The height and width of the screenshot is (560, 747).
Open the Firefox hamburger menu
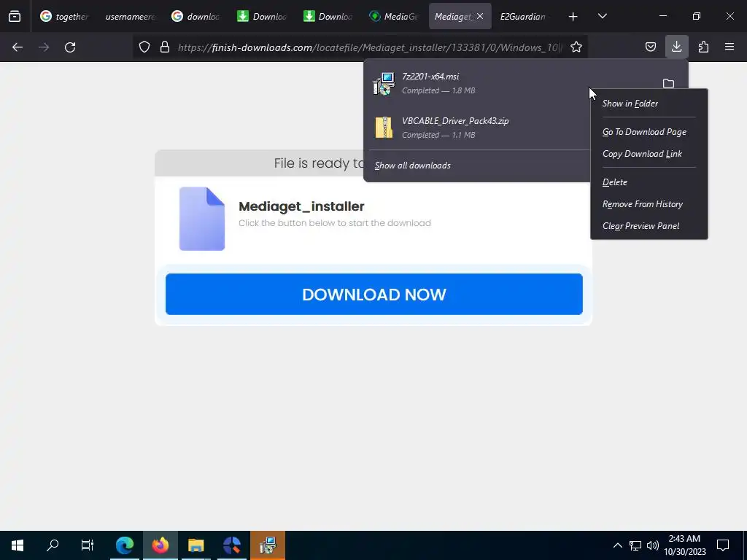pyautogui.click(x=729, y=47)
